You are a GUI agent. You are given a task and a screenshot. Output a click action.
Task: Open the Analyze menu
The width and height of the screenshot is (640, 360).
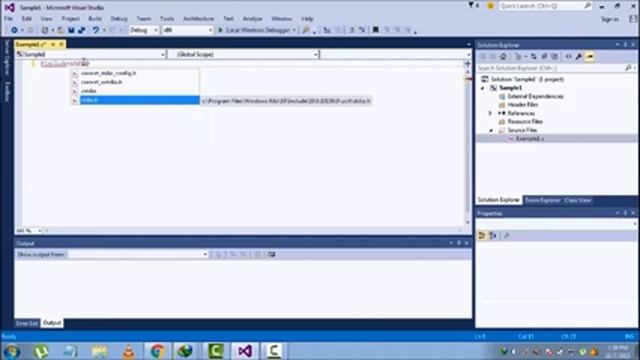[252, 19]
